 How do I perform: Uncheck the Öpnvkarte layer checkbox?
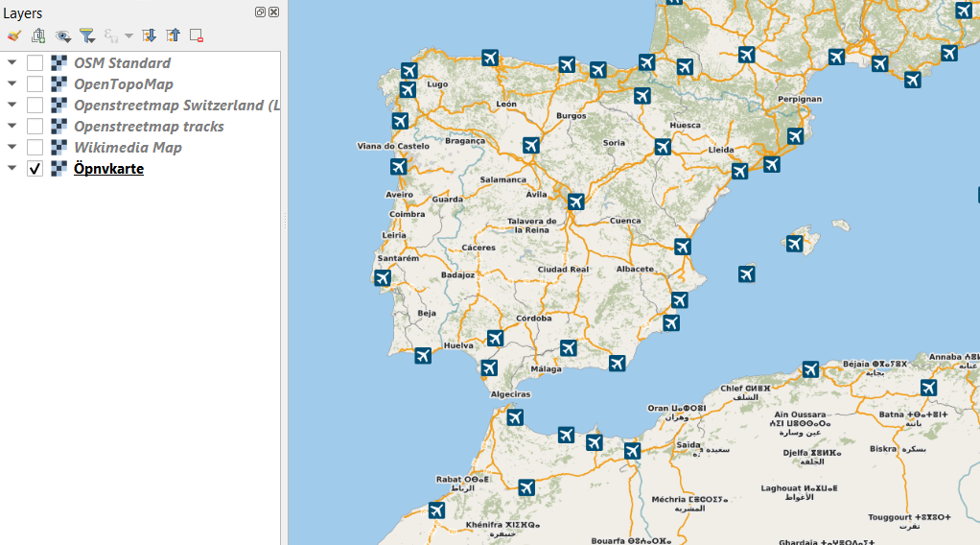[35, 168]
